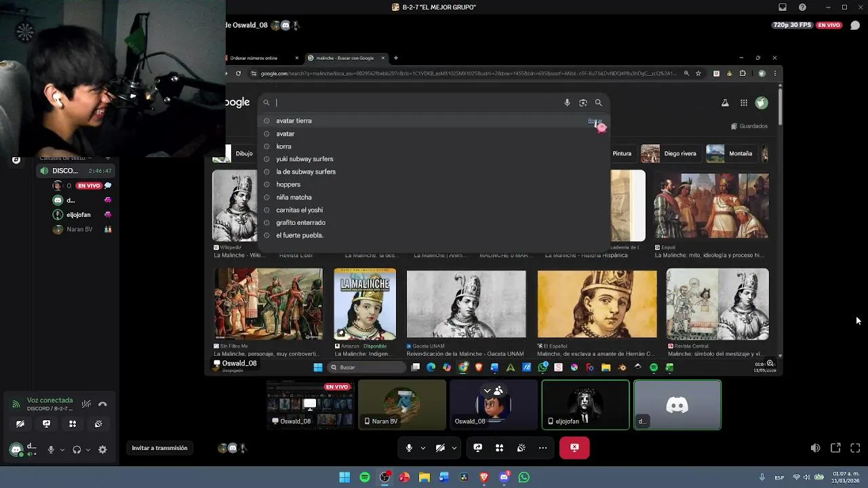
Task: Open a new browser tab with plus
Action: 396,58
